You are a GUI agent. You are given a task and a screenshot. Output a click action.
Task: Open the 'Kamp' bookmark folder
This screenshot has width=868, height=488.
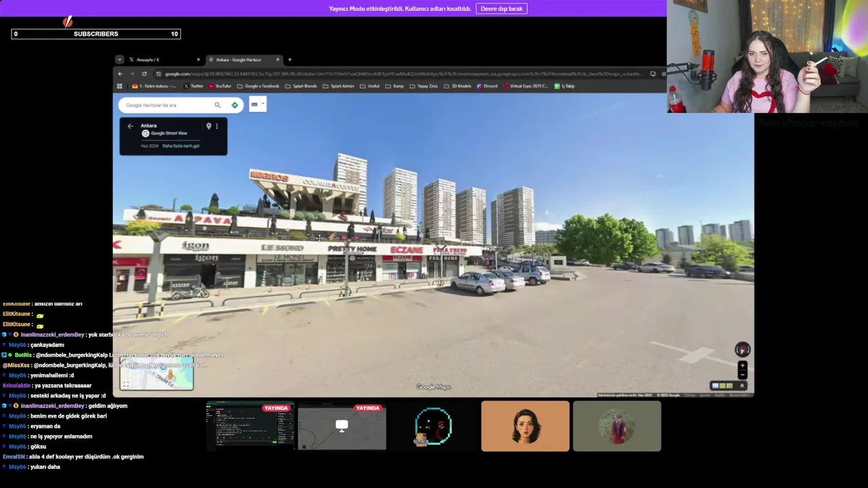coord(395,86)
